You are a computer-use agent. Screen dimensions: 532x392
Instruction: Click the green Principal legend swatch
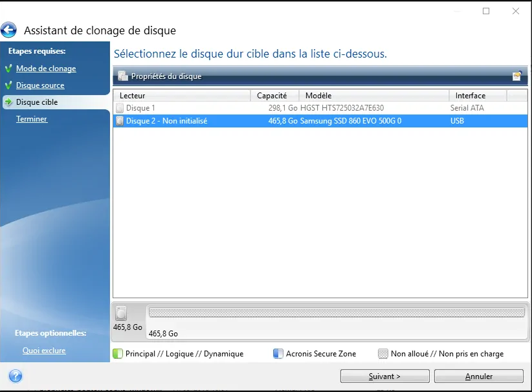tap(118, 354)
